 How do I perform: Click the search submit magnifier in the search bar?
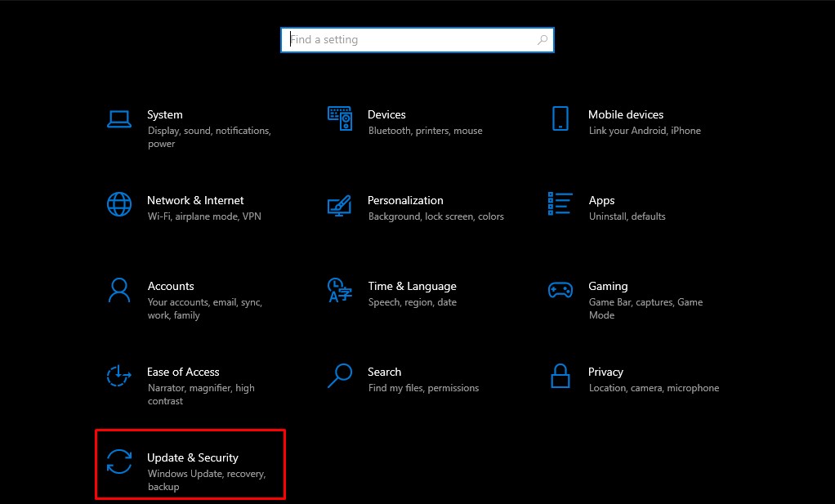(x=543, y=39)
